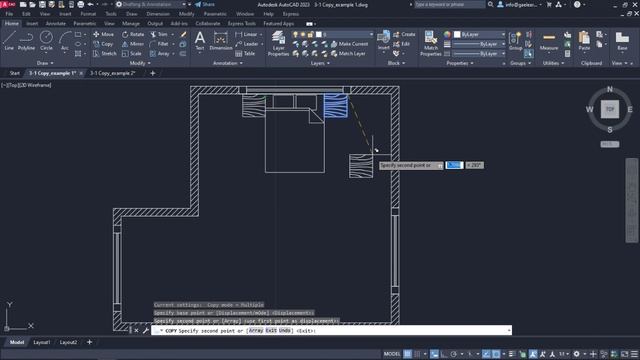Open the Home ribbon tab
This screenshot has height=360, width=640.
tap(11, 24)
